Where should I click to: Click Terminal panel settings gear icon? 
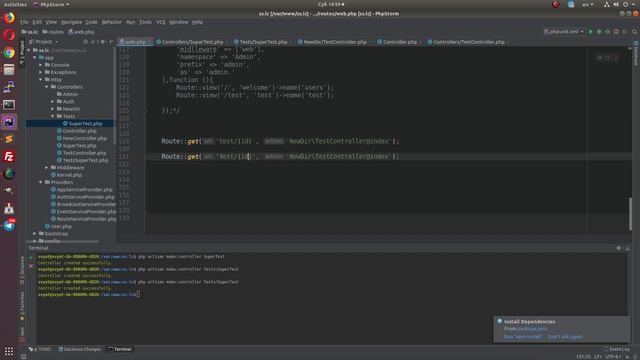(x=619, y=248)
